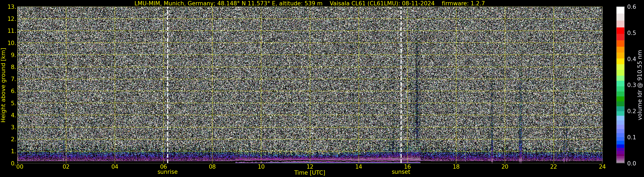The width and height of the screenshot is (644, 177).
Task: Click the height axis tick label '3.'
Action: pos(13,127)
